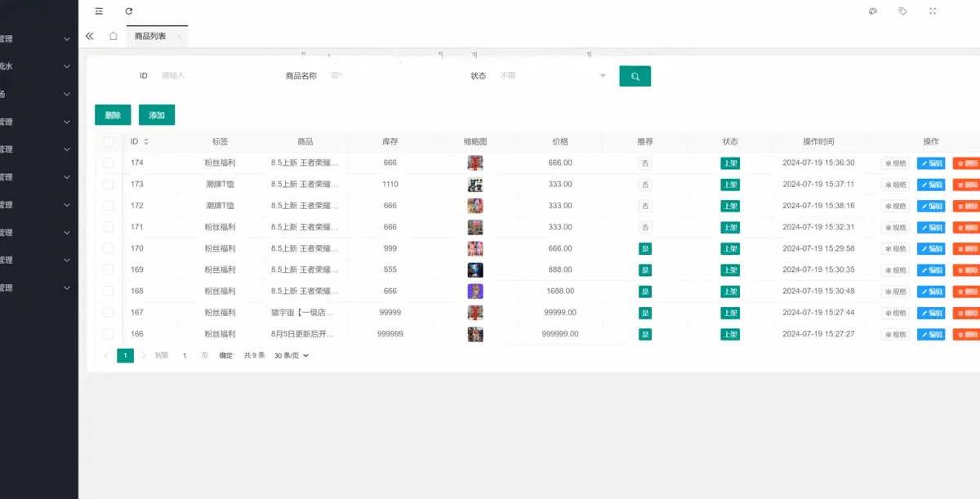Click the refresh icon in top bar

(129, 11)
